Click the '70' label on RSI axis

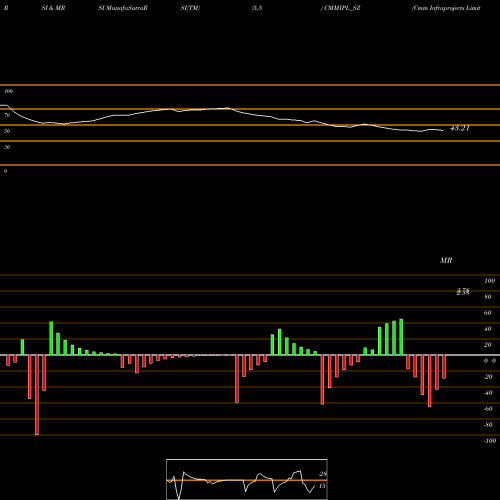point(7,115)
